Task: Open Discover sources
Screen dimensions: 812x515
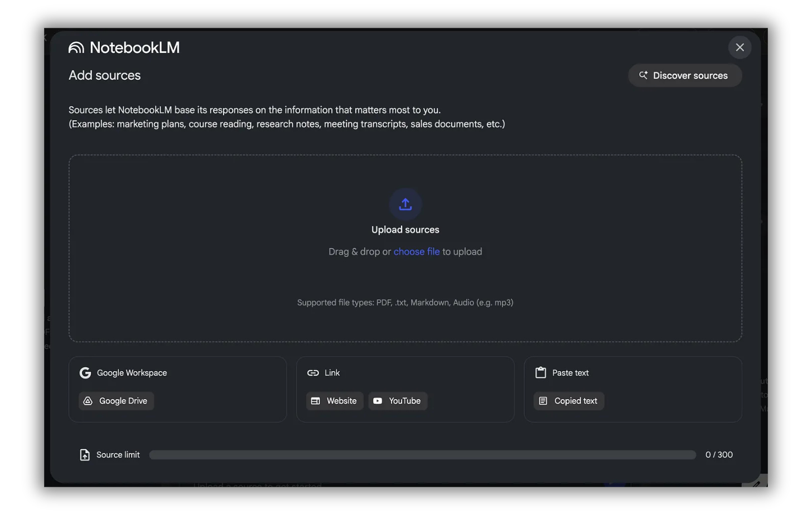Action: (x=684, y=75)
